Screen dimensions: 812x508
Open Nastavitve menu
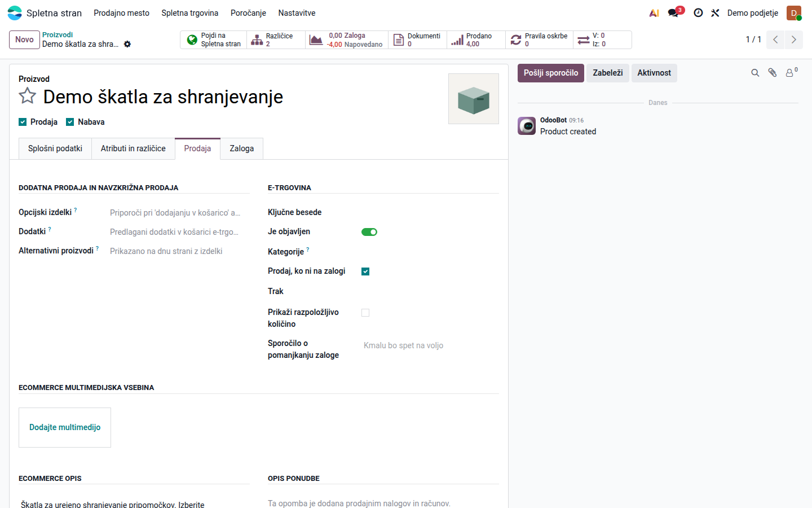click(297, 13)
